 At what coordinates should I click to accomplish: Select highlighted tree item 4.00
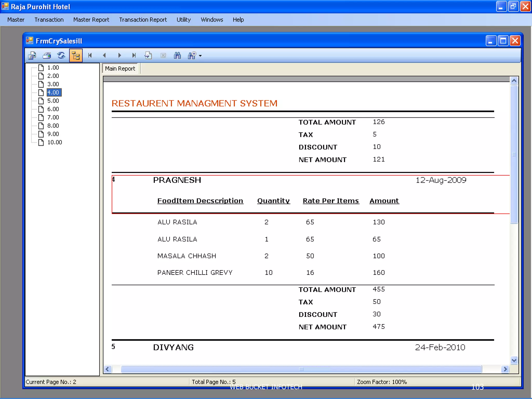[54, 92]
